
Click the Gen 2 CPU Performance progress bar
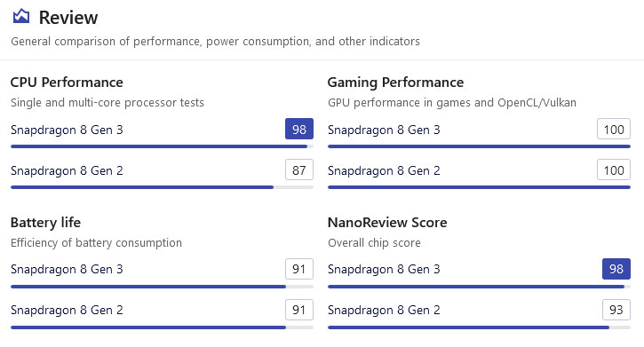coord(162,187)
